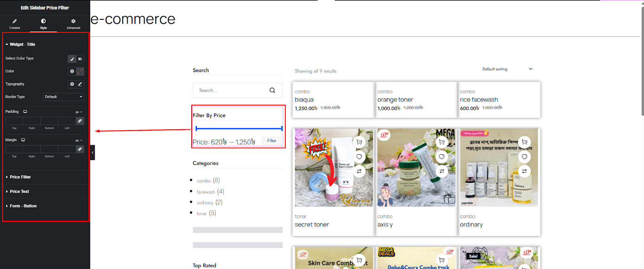
Task: Click the search magnifier icon
Action: click(x=272, y=90)
